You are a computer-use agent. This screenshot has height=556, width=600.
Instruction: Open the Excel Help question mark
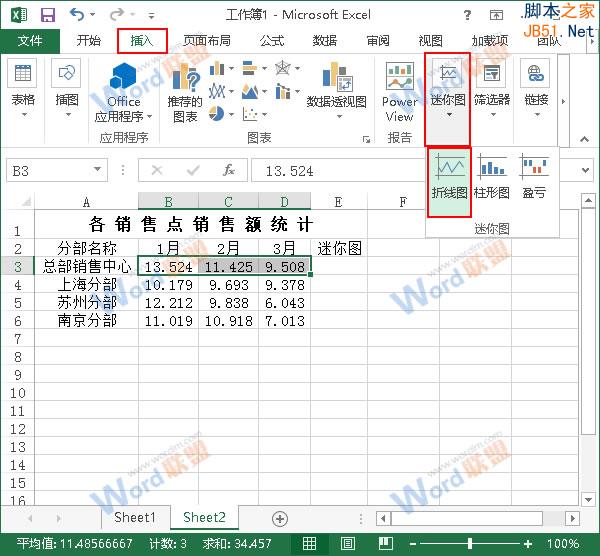[x=467, y=15]
